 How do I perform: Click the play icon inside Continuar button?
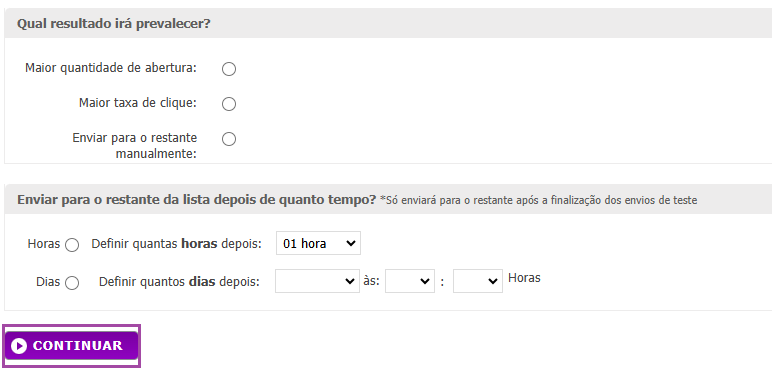[x=19, y=346]
